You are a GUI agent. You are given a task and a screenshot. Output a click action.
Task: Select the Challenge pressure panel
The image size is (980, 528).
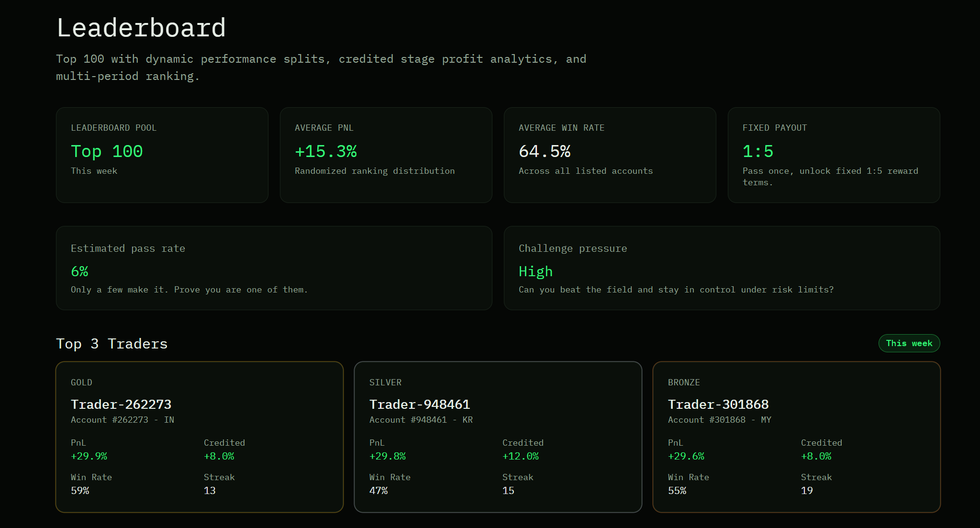722,268
